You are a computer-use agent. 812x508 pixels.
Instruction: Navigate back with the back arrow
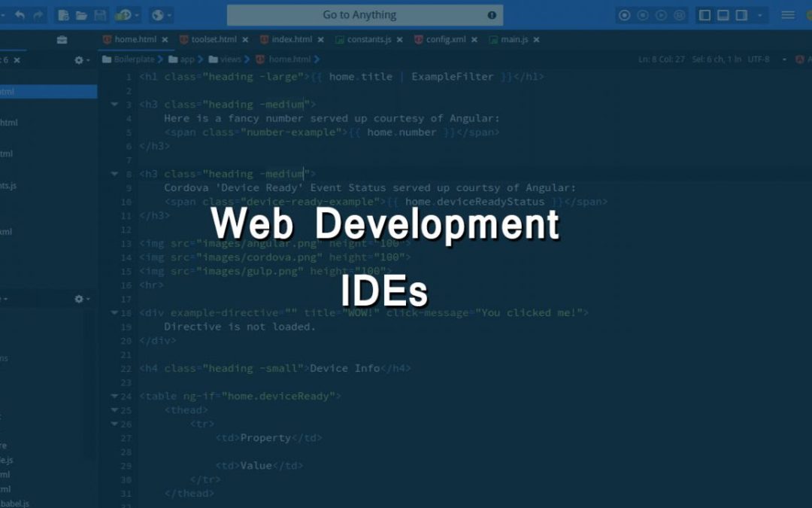[x=21, y=14]
